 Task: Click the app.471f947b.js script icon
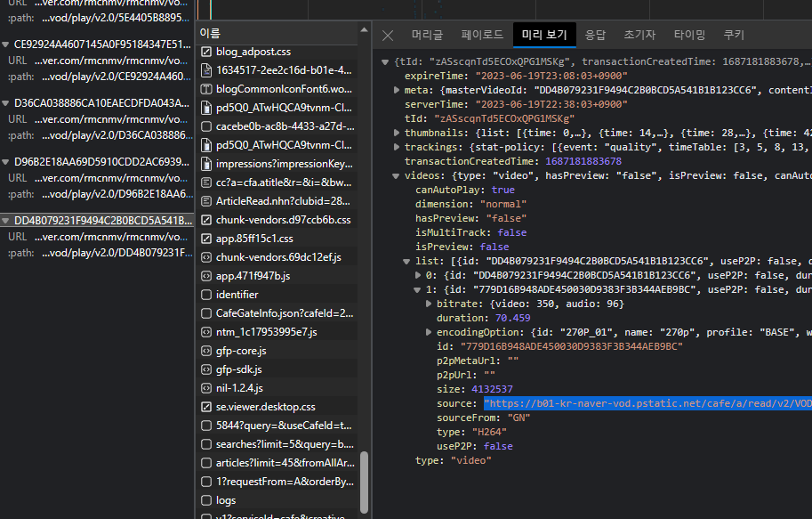206,276
